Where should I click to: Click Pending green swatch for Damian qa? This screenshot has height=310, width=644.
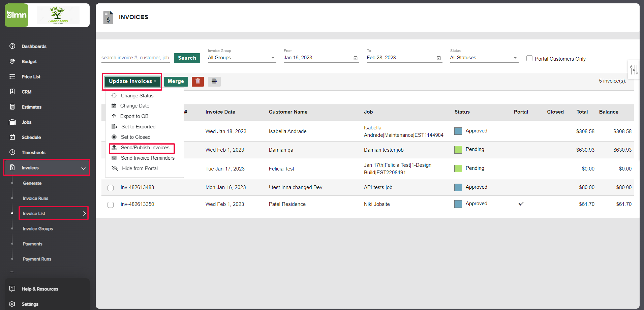click(458, 150)
